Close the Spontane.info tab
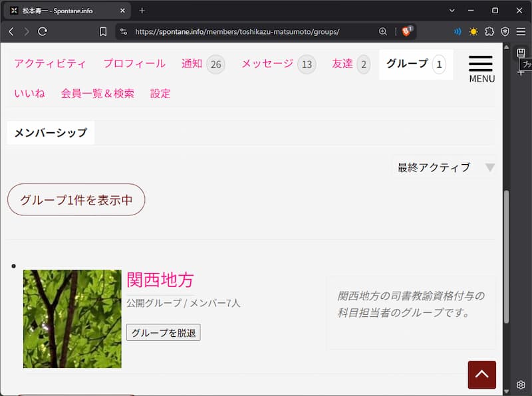532x396 pixels. coord(122,11)
